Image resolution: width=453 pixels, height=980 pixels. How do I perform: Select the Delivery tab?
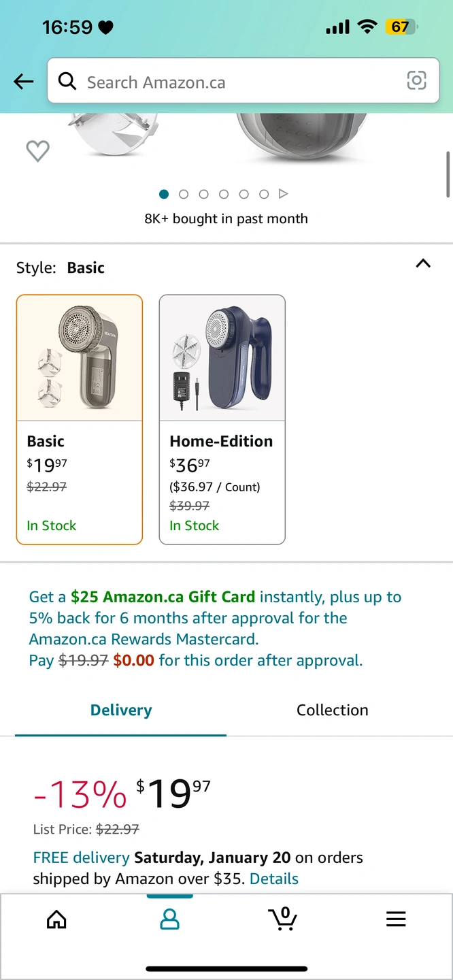click(x=121, y=710)
